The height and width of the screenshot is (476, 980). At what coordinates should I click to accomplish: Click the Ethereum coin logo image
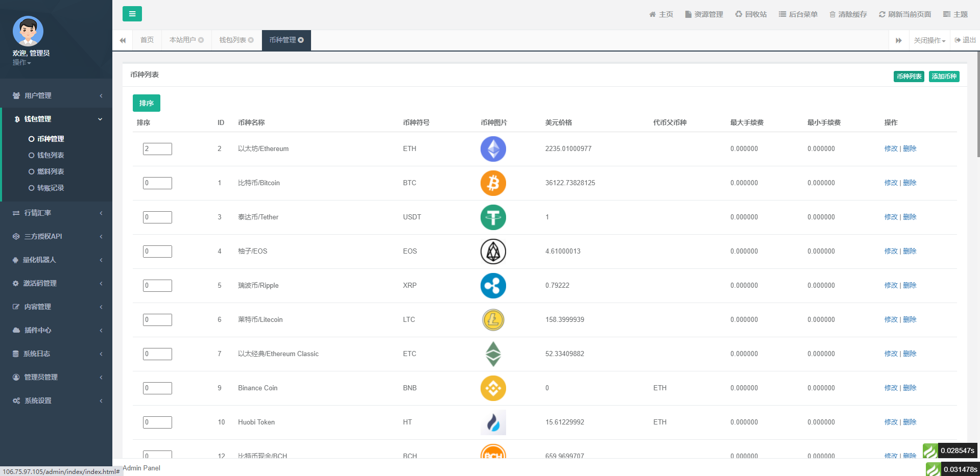click(493, 149)
